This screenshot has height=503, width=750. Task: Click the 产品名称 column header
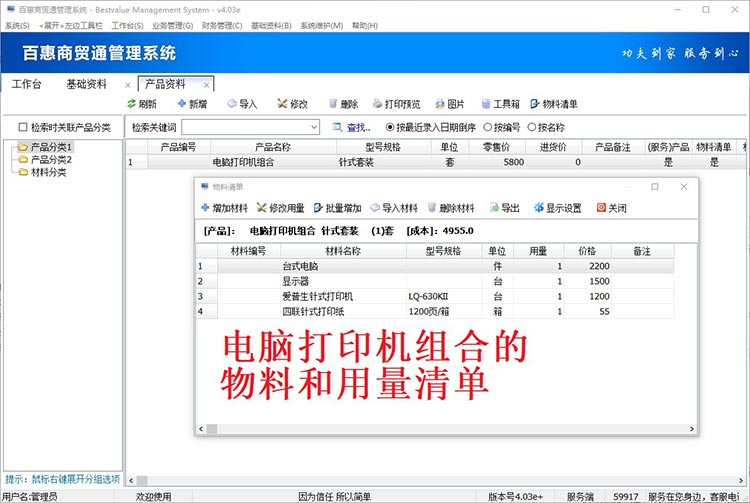point(273,147)
